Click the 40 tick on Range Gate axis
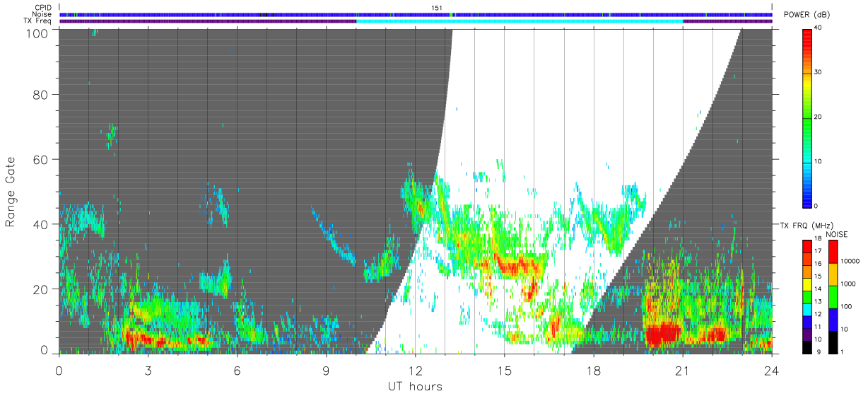 pos(40,224)
